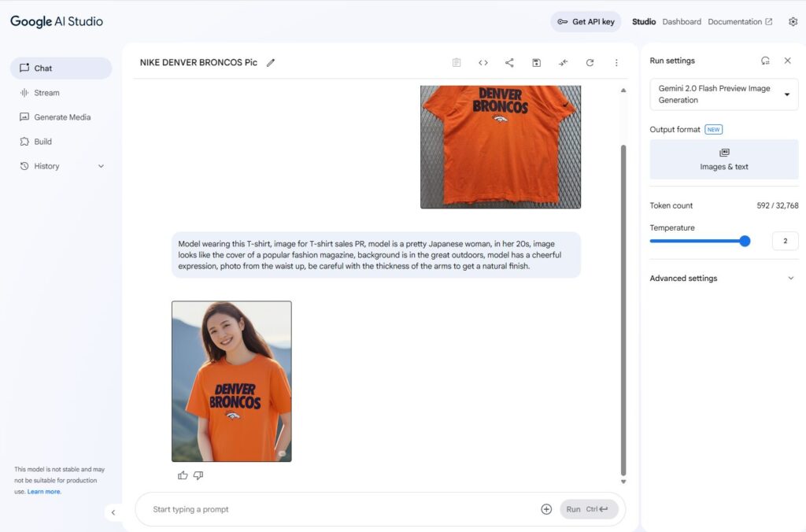Share the prompt using share icon
The height and width of the screenshot is (532, 806).
click(509, 63)
